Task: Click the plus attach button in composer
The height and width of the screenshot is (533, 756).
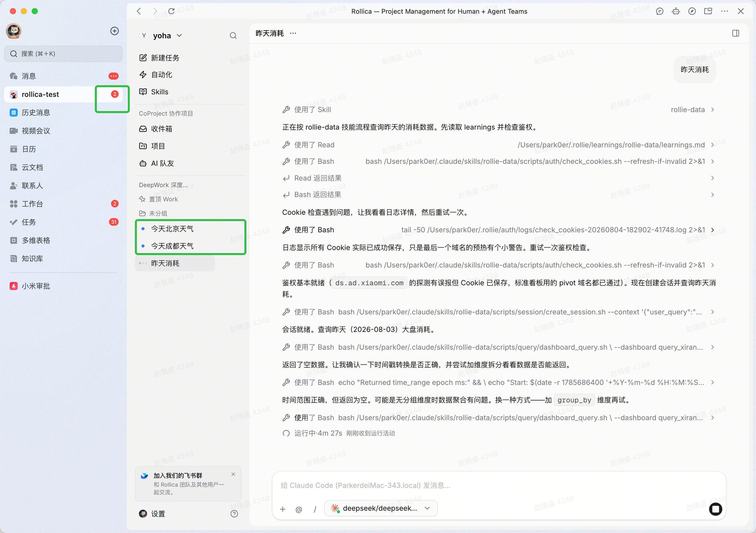Action: pos(282,509)
